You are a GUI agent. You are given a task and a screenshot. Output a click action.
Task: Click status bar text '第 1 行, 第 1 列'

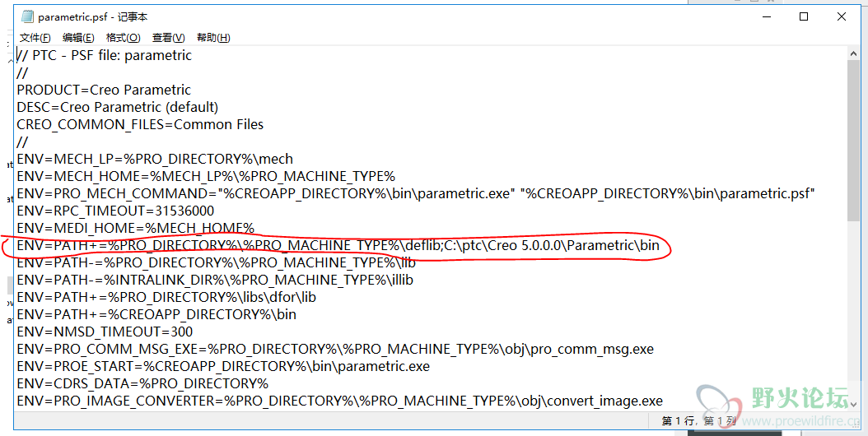pyautogui.click(x=699, y=422)
